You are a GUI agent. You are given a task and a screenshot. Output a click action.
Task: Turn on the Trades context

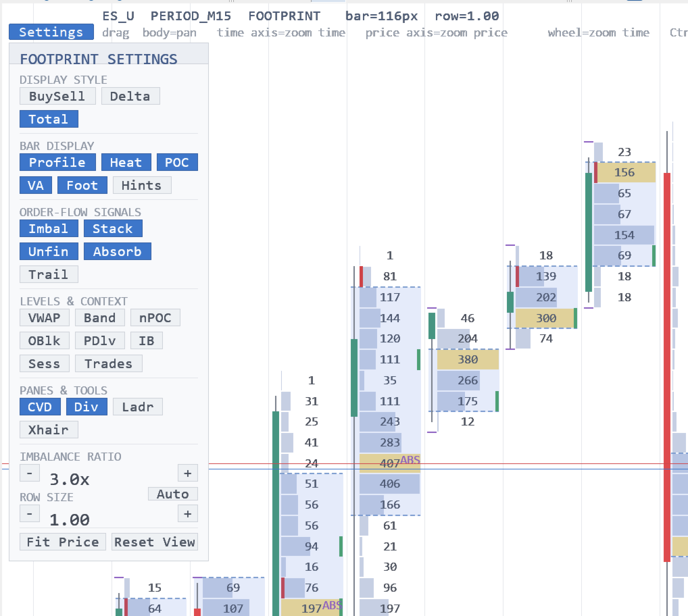click(x=108, y=363)
